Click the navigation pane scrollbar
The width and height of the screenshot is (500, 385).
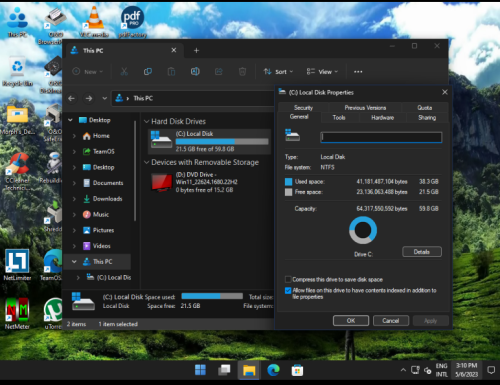[x=135, y=171]
